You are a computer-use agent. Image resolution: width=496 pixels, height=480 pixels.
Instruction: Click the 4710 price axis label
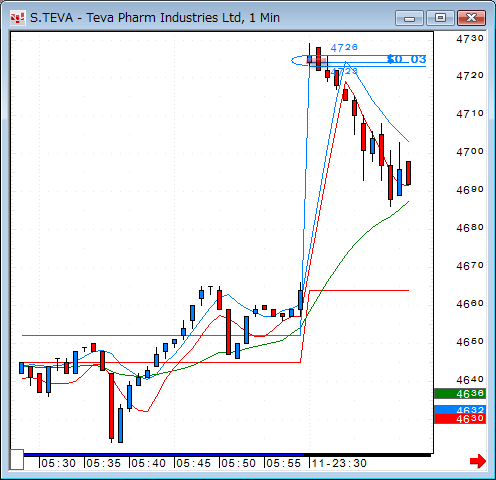[x=470, y=114]
